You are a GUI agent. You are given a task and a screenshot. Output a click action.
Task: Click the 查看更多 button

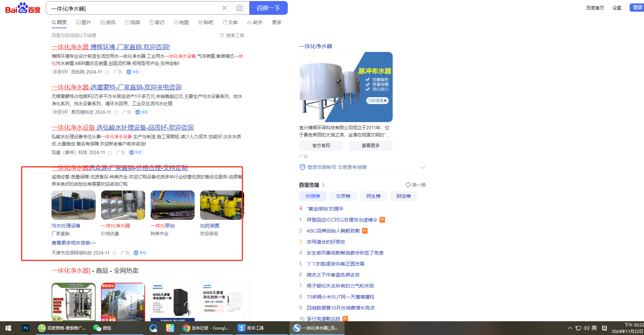[x=371, y=145]
